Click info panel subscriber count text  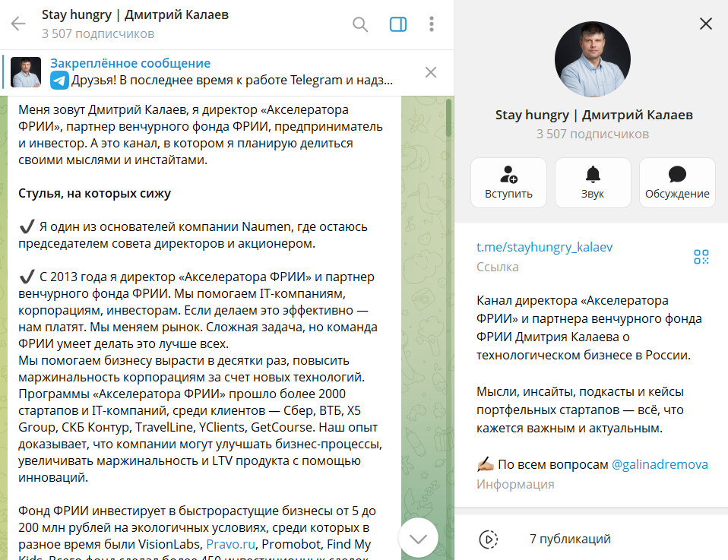[593, 134]
